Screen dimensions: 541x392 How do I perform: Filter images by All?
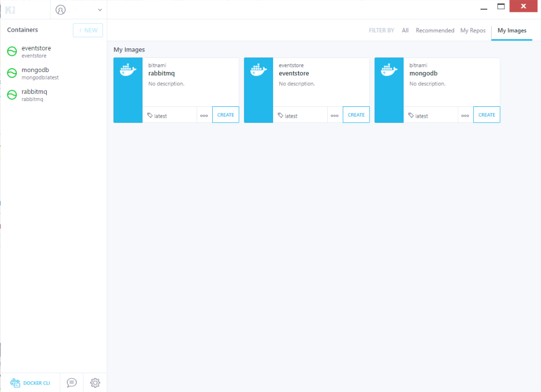pyautogui.click(x=405, y=30)
